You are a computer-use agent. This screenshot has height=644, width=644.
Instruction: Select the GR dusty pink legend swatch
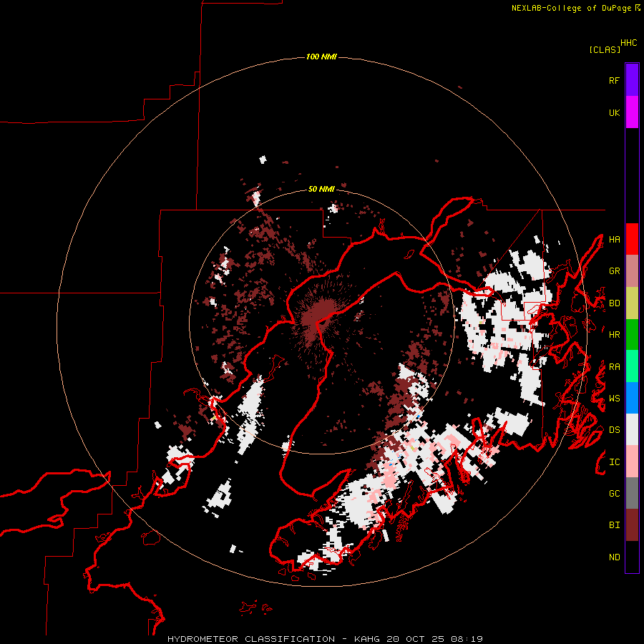click(632, 271)
